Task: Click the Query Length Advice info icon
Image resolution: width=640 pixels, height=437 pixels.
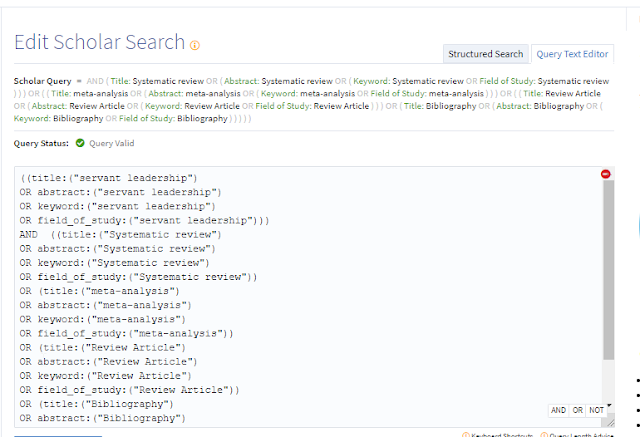Action: pyautogui.click(x=544, y=435)
